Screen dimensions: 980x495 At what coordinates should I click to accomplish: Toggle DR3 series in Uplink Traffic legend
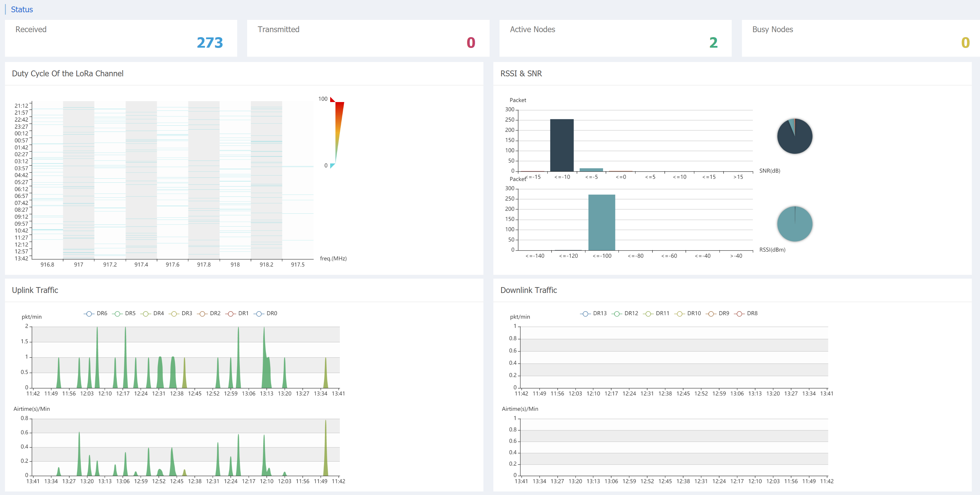180,313
